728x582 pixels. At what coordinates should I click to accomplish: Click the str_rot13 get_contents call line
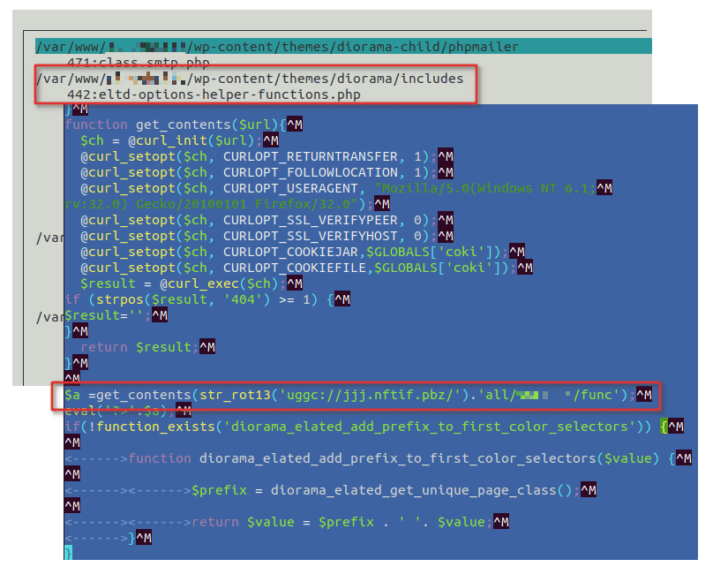point(358,395)
